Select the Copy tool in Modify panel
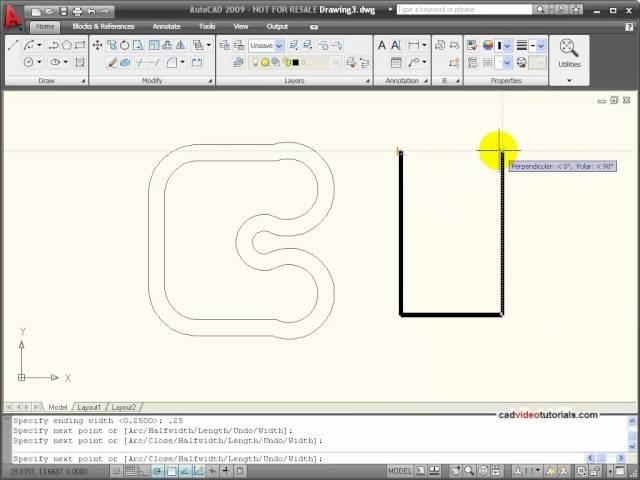Image resolution: width=640 pixels, height=480 pixels. click(111, 45)
